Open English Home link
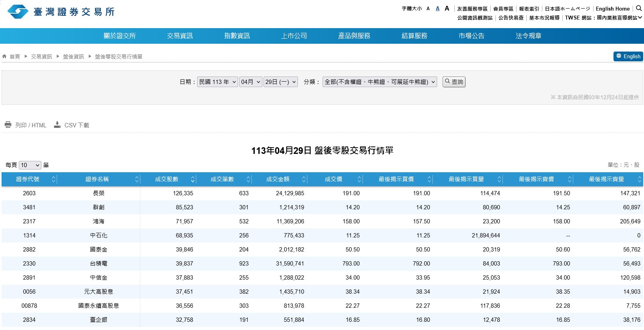644x330 pixels. tap(613, 9)
